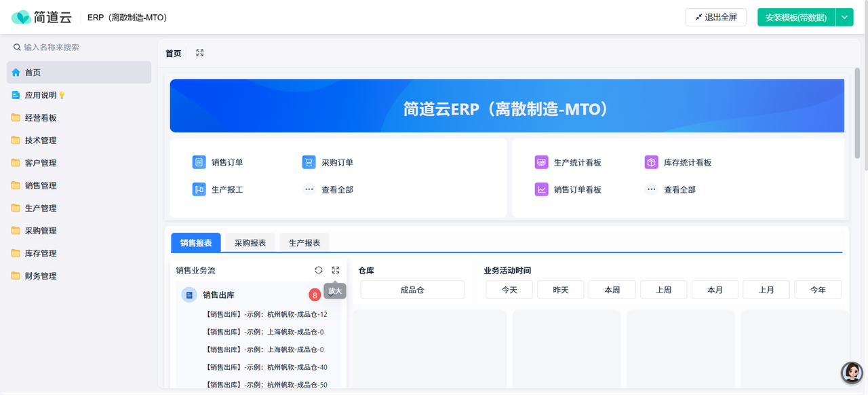Open record 杭州帆软-成品仓-50

coord(266,385)
